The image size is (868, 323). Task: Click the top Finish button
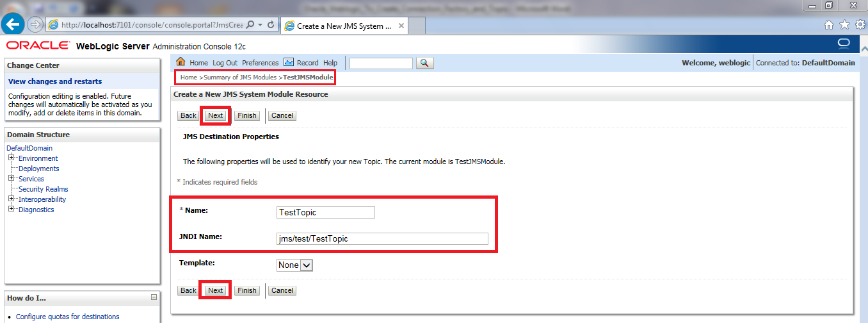point(246,115)
